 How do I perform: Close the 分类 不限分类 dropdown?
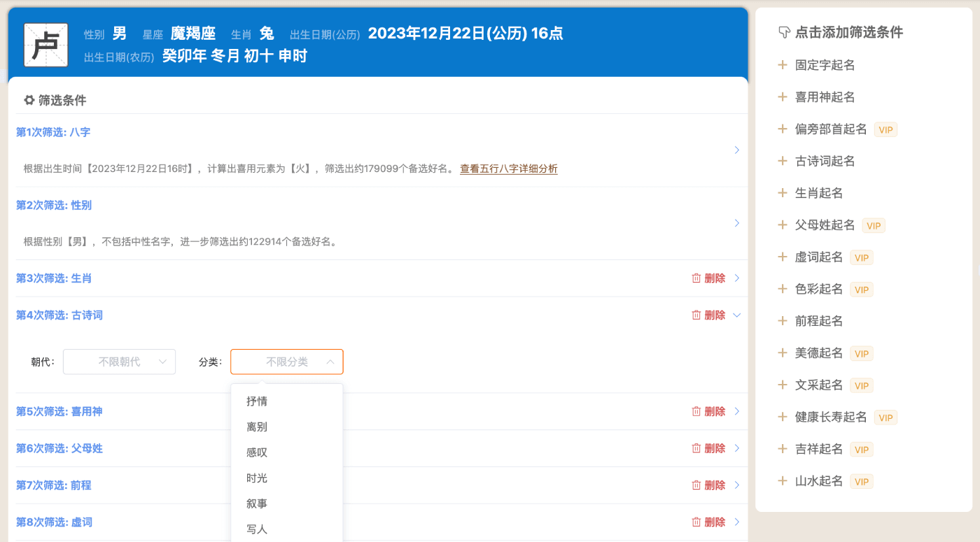[x=287, y=362]
